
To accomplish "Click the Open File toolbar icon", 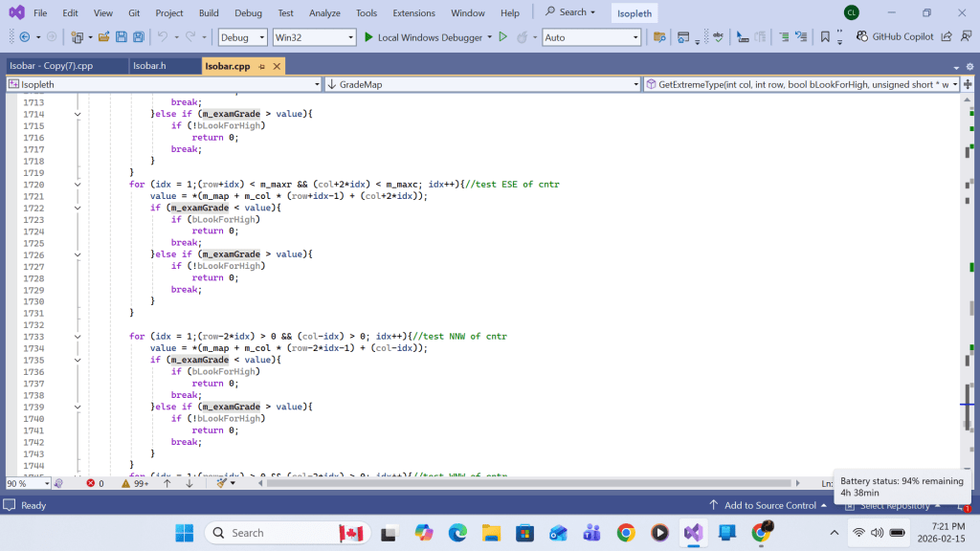I will pos(103,37).
